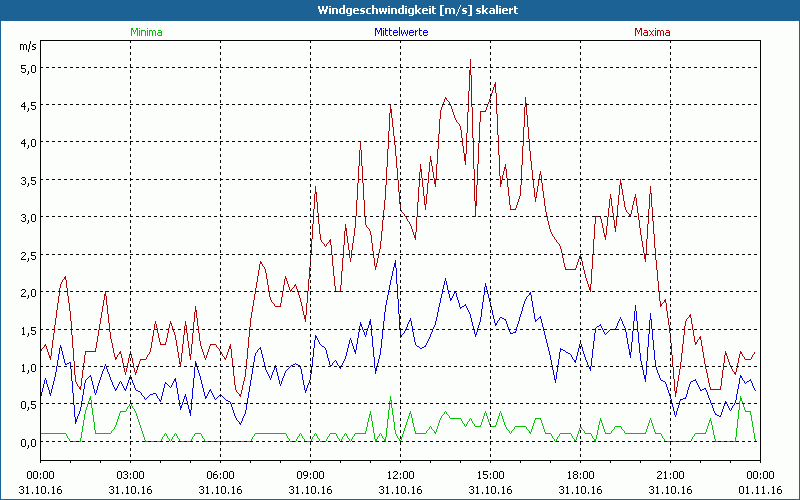Click the '1,5' y-axis value
Viewport: 800px width, 500px height.
pos(28,330)
